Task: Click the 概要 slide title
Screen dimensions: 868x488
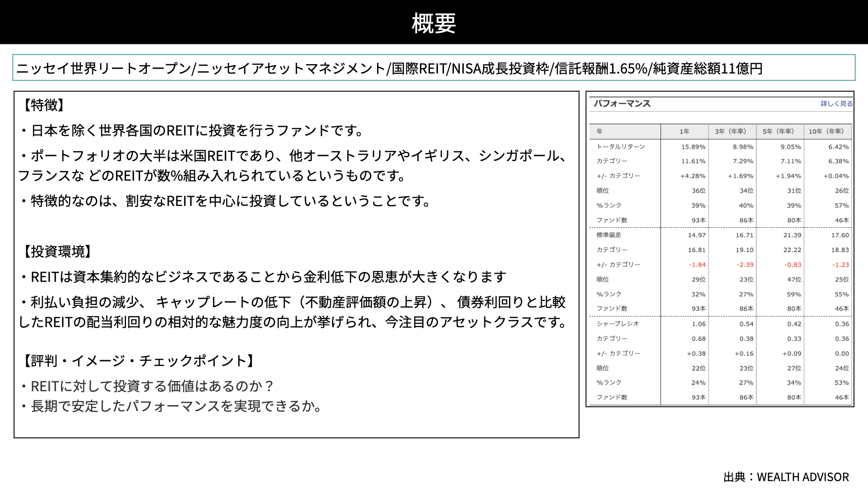Action: point(434,23)
